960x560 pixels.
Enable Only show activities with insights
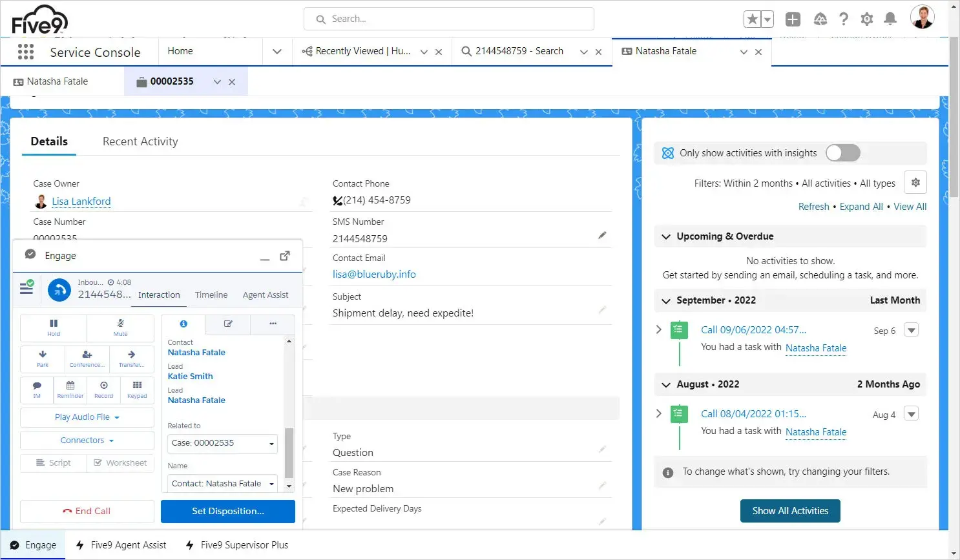pyautogui.click(x=842, y=153)
